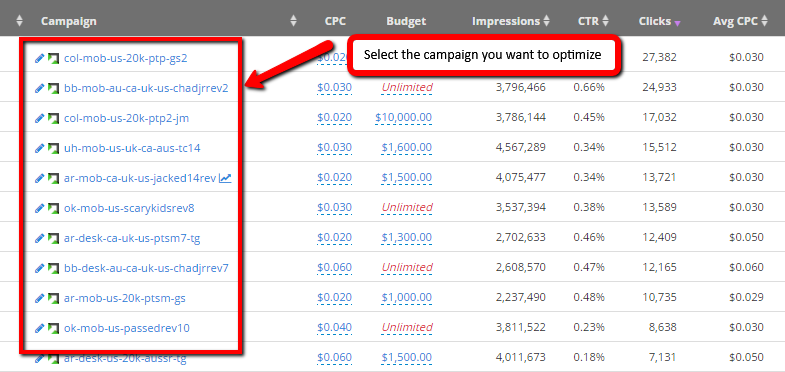Image resolution: width=785 pixels, height=372 pixels.
Task: Open chart icon after ar-mob-ca-uk-us-jacked14rev
Action: [x=225, y=178]
